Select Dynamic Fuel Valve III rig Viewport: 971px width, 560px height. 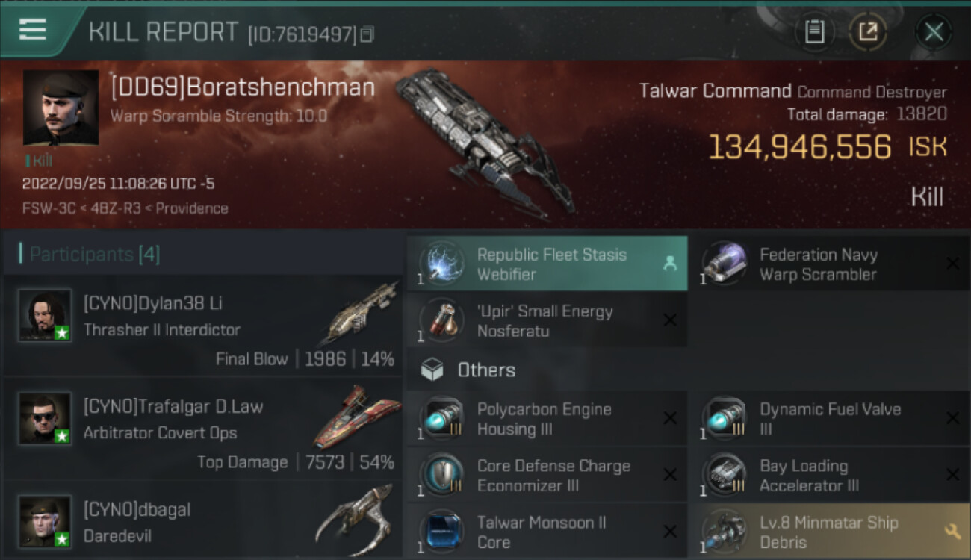pos(829,419)
